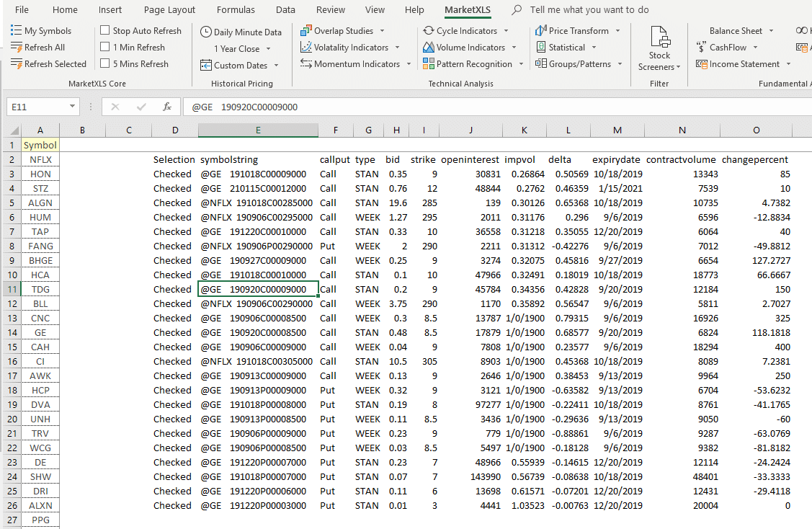Image resolution: width=812 pixels, height=529 pixels.
Task: Click the Volume Indicators icon
Action: tap(428, 47)
